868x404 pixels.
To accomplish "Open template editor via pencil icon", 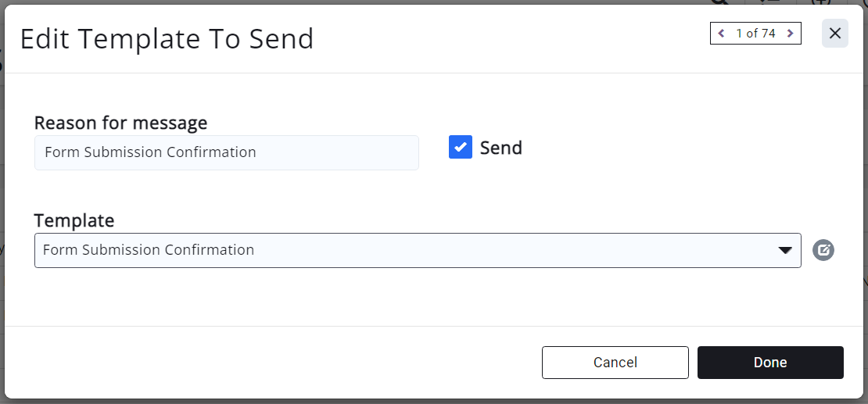I will pyautogui.click(x=823, y=250).
